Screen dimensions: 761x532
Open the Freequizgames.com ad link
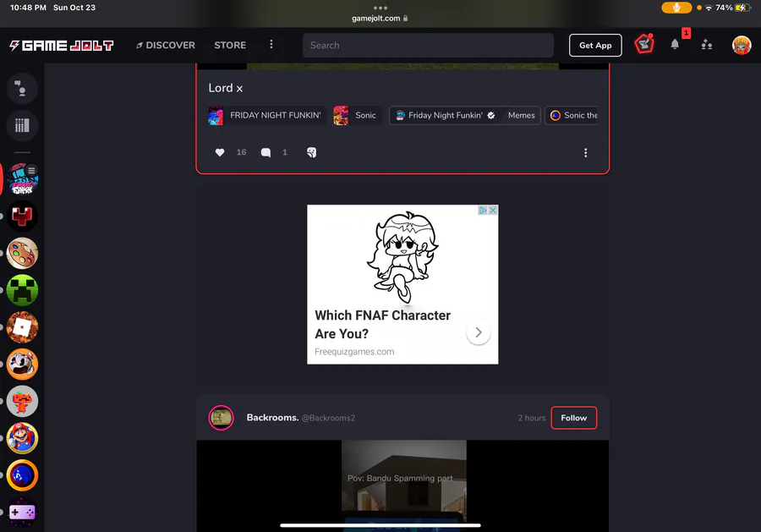pos(354,352)
